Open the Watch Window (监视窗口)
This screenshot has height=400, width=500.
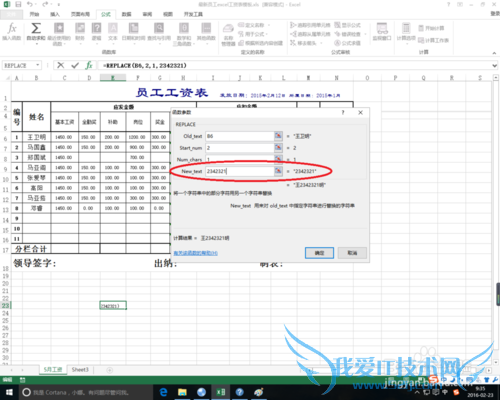382,31
